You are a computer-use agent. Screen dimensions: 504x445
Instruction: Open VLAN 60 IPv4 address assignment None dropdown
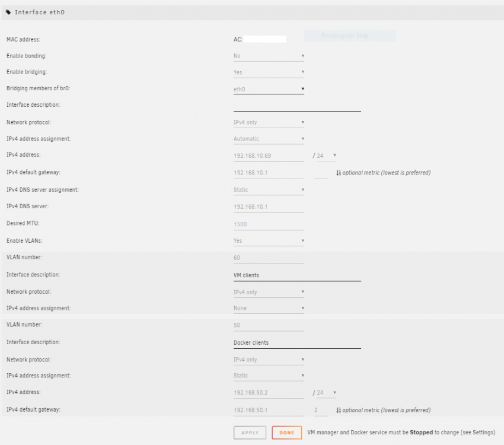coord(269,309)
